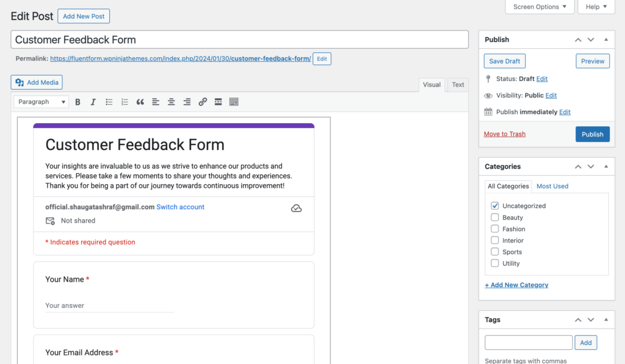
Task: Select the All Categories tab
Action: pyautogui.click(x=508, y=187)
